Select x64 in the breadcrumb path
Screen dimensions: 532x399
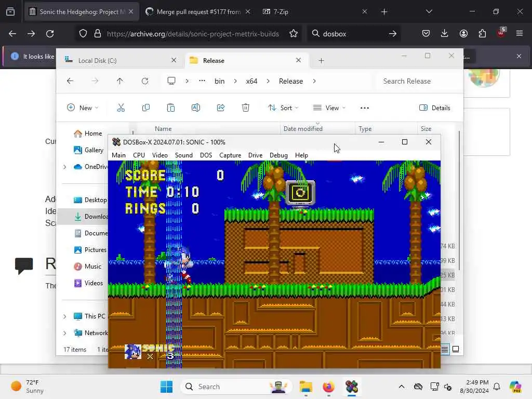[251, 81]
